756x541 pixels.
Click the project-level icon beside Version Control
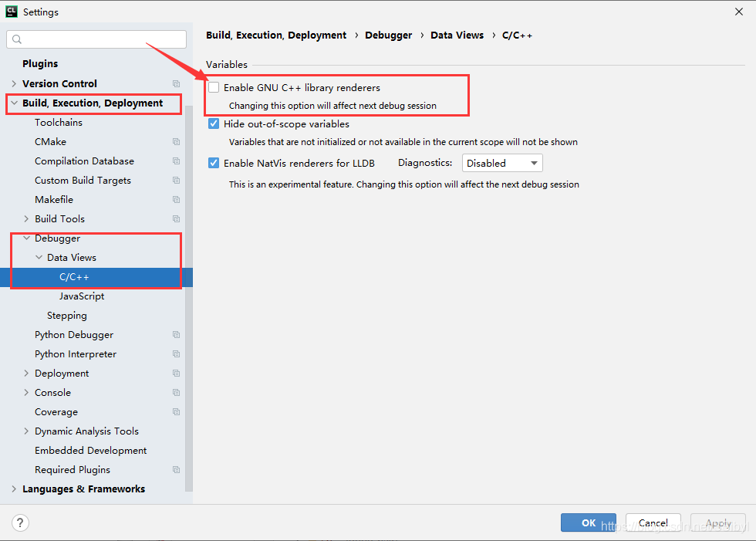(177, 84)
